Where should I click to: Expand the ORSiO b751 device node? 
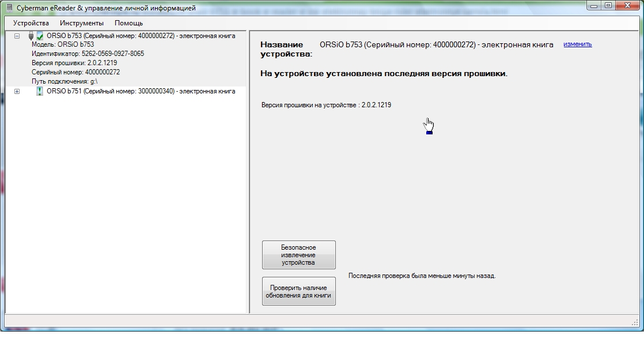tap(17, 91)
